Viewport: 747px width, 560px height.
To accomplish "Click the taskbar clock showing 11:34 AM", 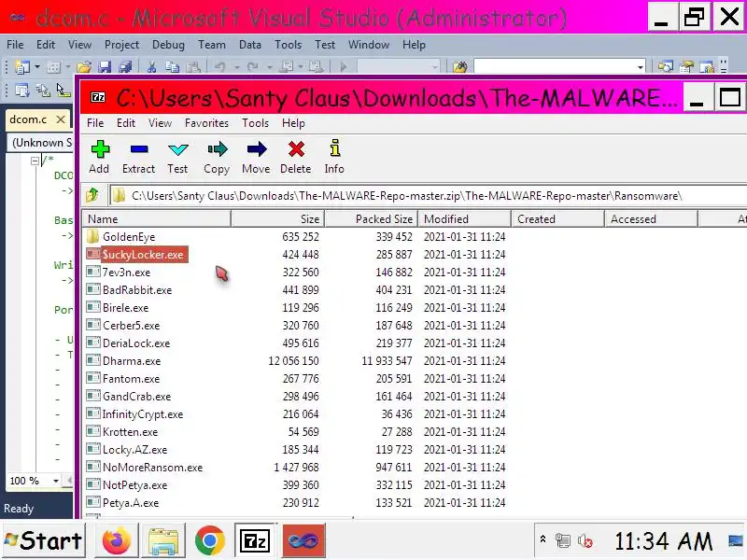I will tap(664, 541).
